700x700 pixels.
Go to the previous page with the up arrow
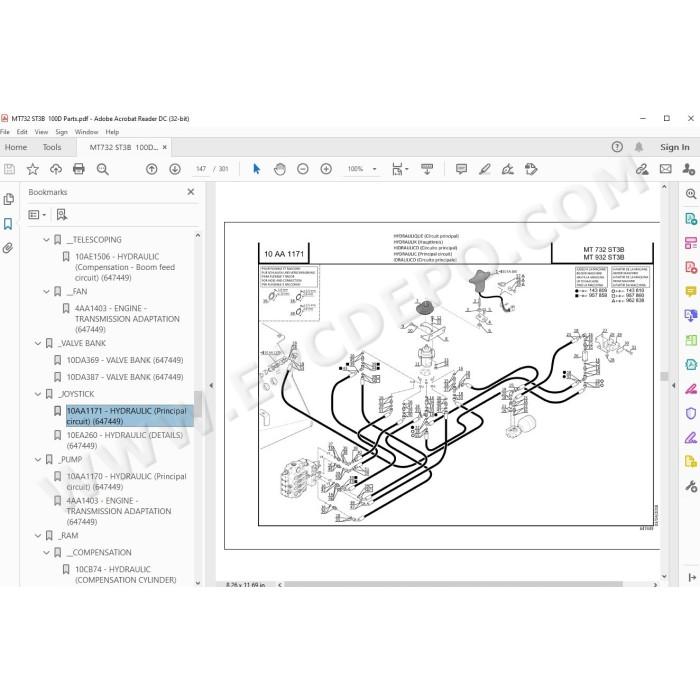coord(152,169)
